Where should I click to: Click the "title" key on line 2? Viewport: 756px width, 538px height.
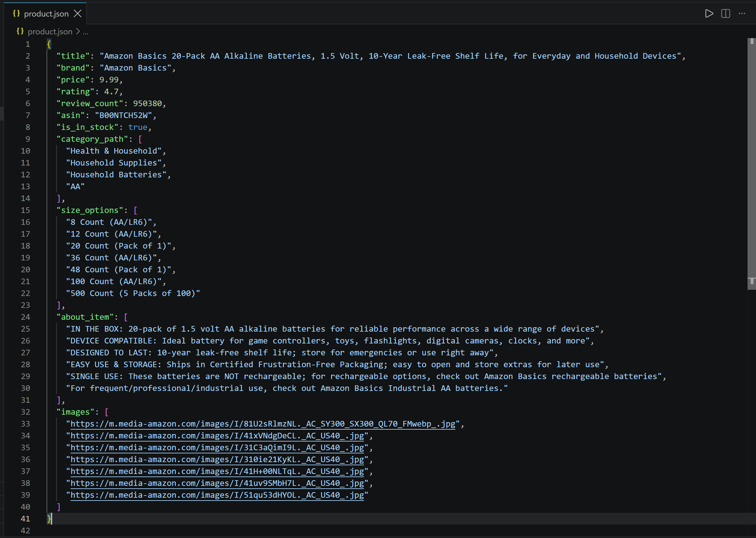pos(73,56)
